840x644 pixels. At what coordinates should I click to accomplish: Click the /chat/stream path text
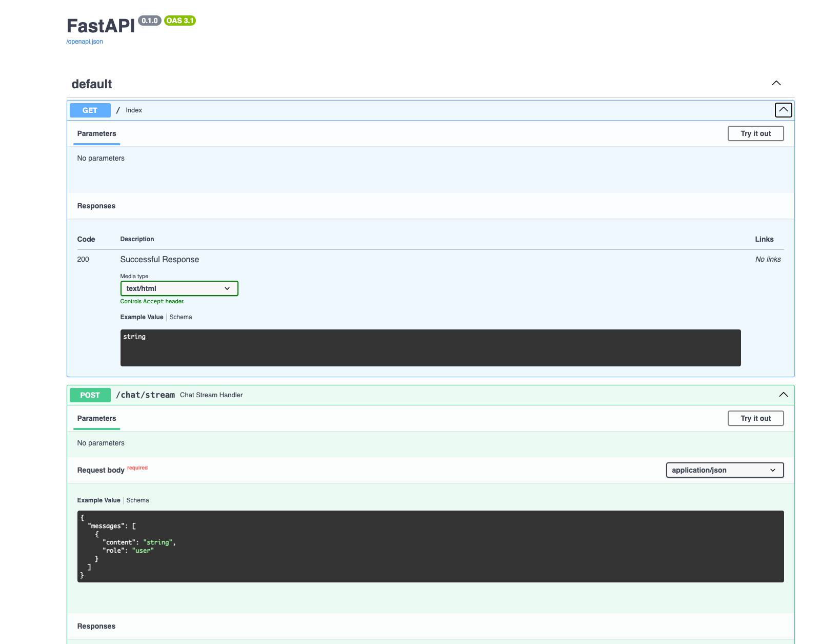click(x=146, y=395)
